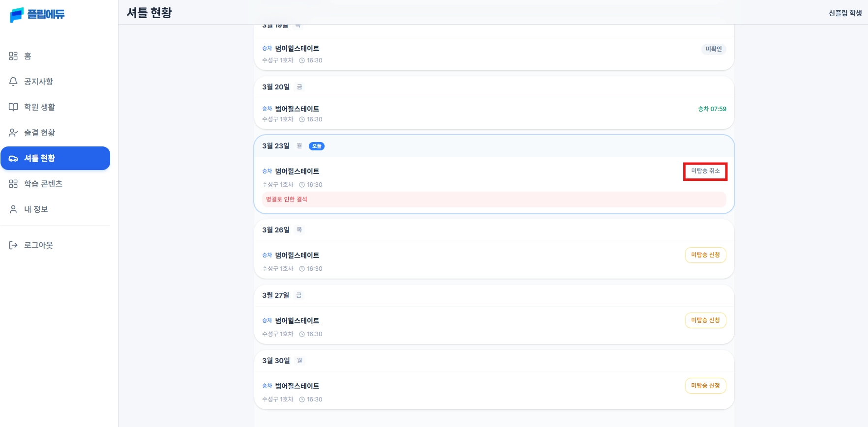Click the book icon beside 학원 생활

coord(13,107)
